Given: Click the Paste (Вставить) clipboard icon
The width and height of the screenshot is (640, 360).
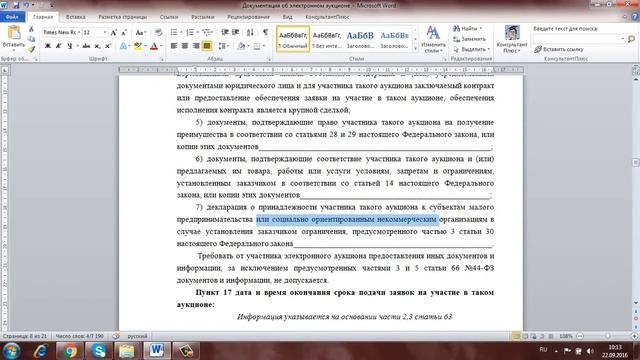Looking at the screenshot, I should pyautogui.click(x=13, y=33).
